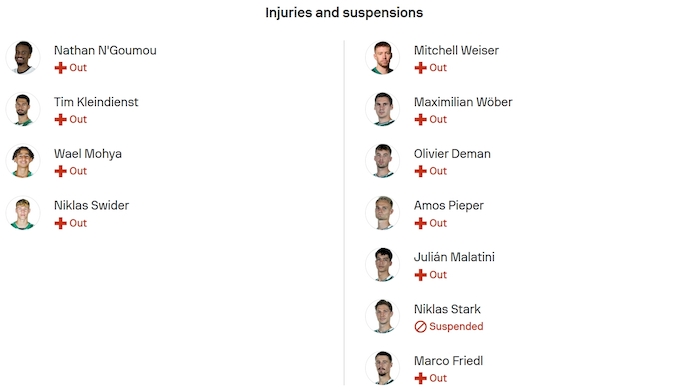Click the injury icon next to Tim Kleindienst
Image resolution: width=690 pixels, height=391 pixels.
[60, 120]
